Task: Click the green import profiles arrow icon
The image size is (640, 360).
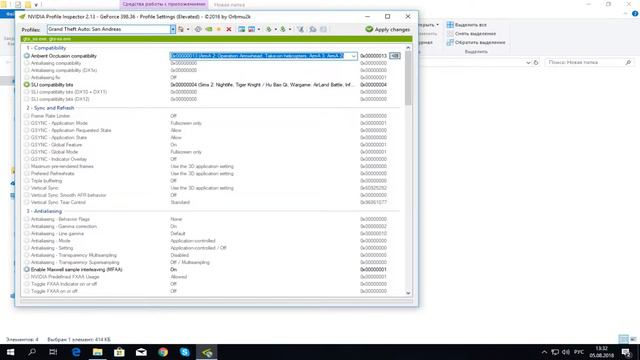Action: [283, 29]
